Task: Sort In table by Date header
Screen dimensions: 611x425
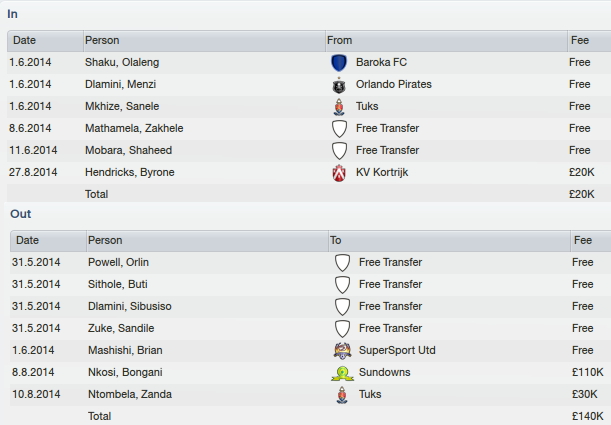Action: click(45, 41)
